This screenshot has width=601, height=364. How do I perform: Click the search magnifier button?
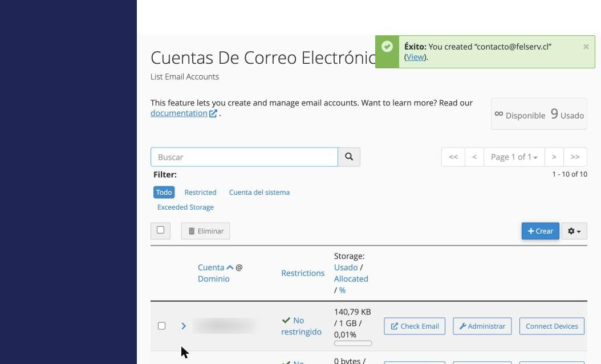(x=349, y=157)
